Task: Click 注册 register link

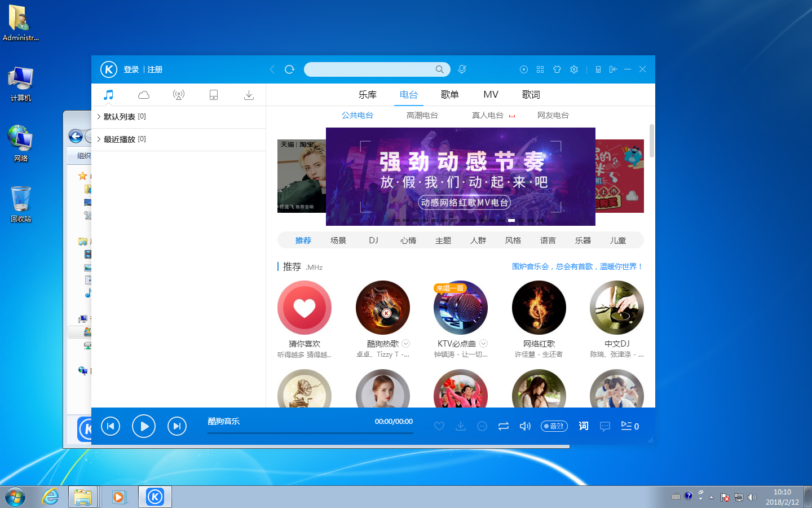Action: click(x=155, y=69)
